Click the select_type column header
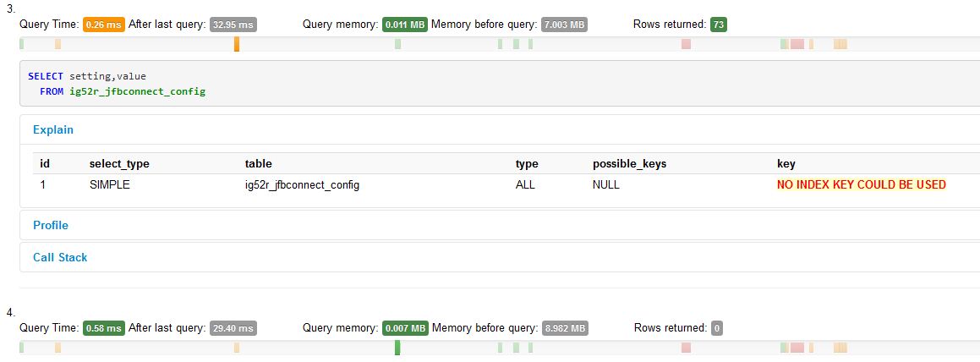This screenshot has width=980, height=362. click(x=119, y=164)
